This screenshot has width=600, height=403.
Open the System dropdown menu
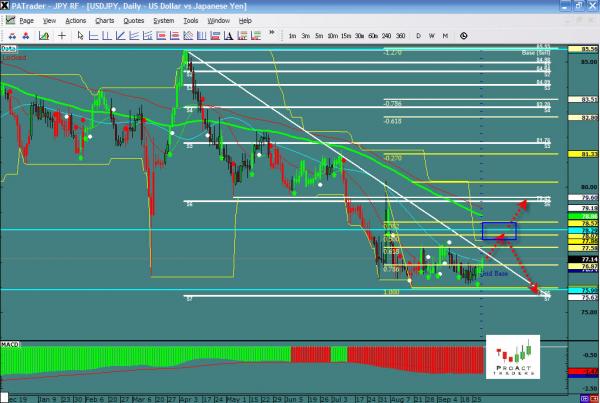(x=162, y=20)
